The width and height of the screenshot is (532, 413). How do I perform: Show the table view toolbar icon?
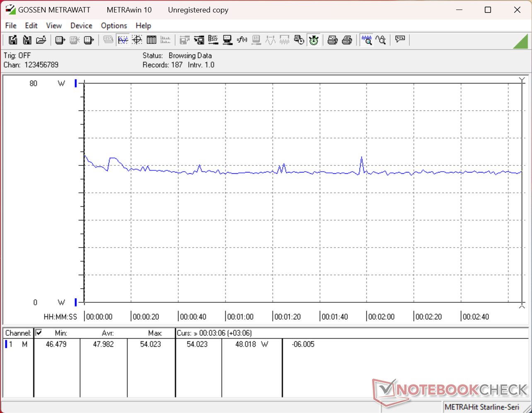[x=152, y=40]
